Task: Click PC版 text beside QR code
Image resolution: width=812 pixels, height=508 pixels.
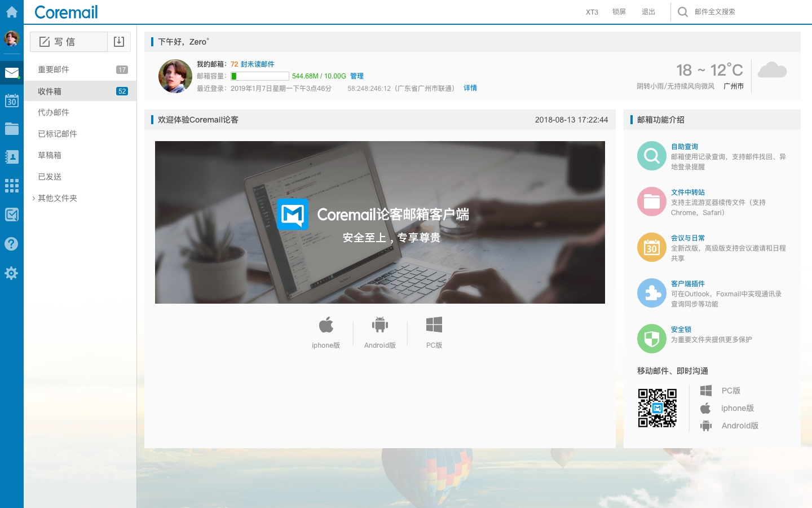Action: tap(731, 391)
